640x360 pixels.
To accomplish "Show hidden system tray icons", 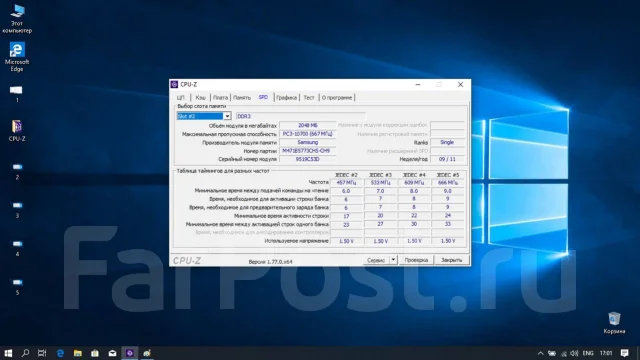I will pyautogui.click(x=540, y=353).
